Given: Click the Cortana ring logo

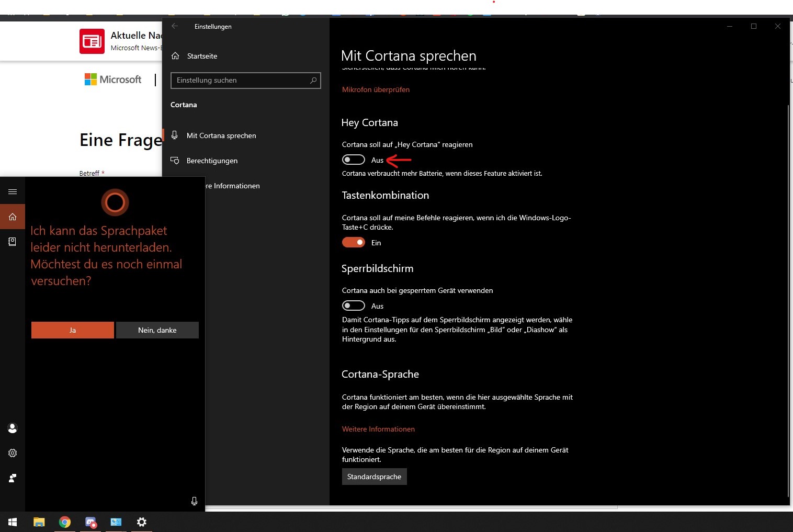Looking at the screenshot, I should point(115,202).
